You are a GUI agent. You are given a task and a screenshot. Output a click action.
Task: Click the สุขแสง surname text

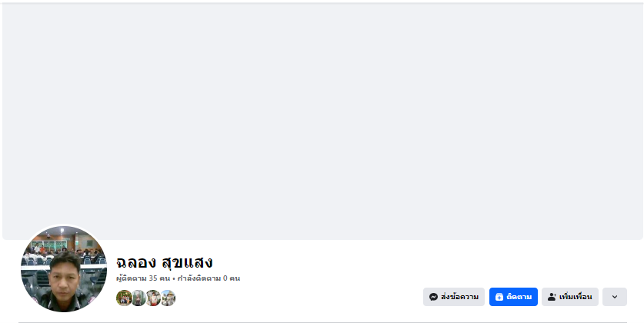tap(187, 262)
